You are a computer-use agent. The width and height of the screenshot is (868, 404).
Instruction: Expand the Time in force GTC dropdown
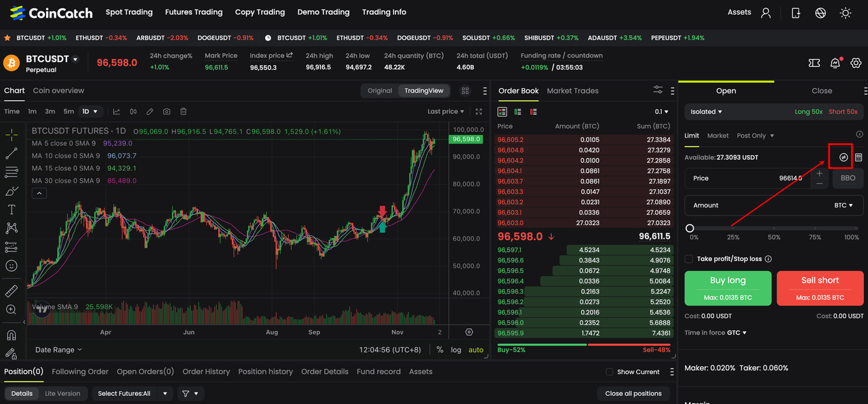tap(736, 333)
